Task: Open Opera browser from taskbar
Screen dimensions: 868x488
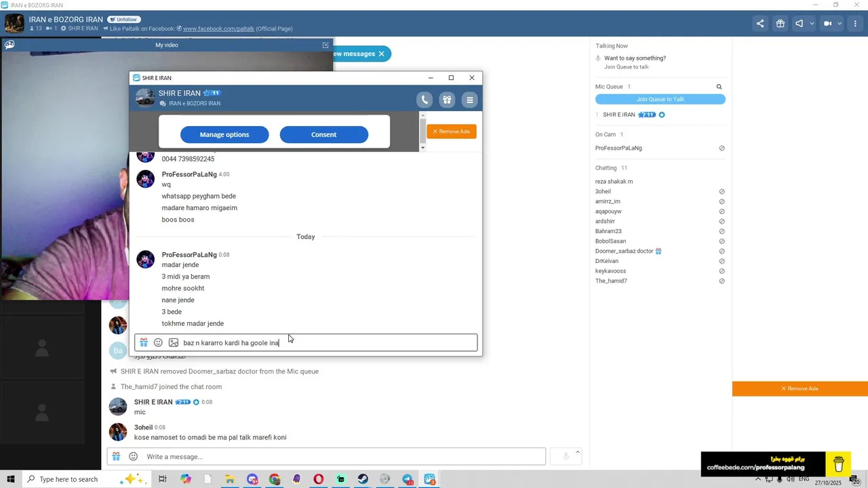Action: tap(318, 479)
